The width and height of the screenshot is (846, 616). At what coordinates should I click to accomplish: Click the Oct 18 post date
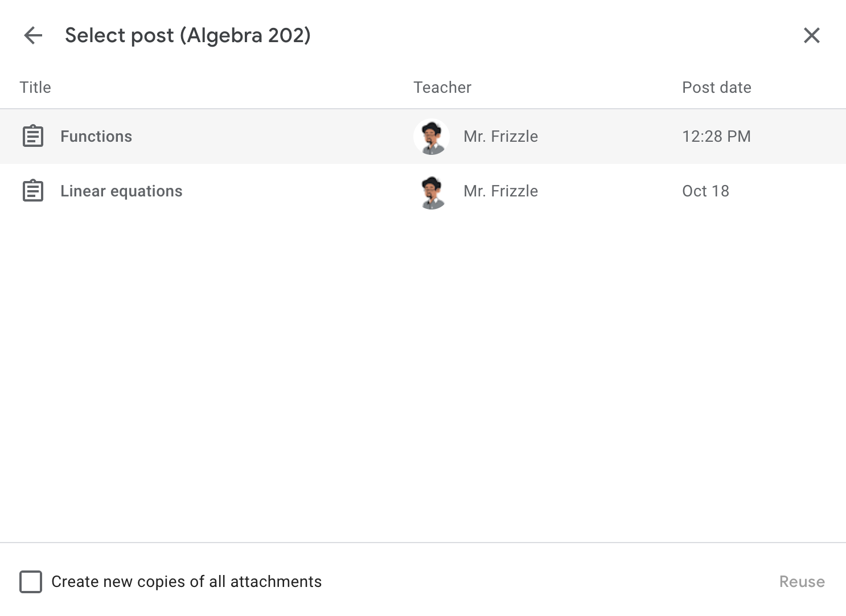[x=705, y=191]
